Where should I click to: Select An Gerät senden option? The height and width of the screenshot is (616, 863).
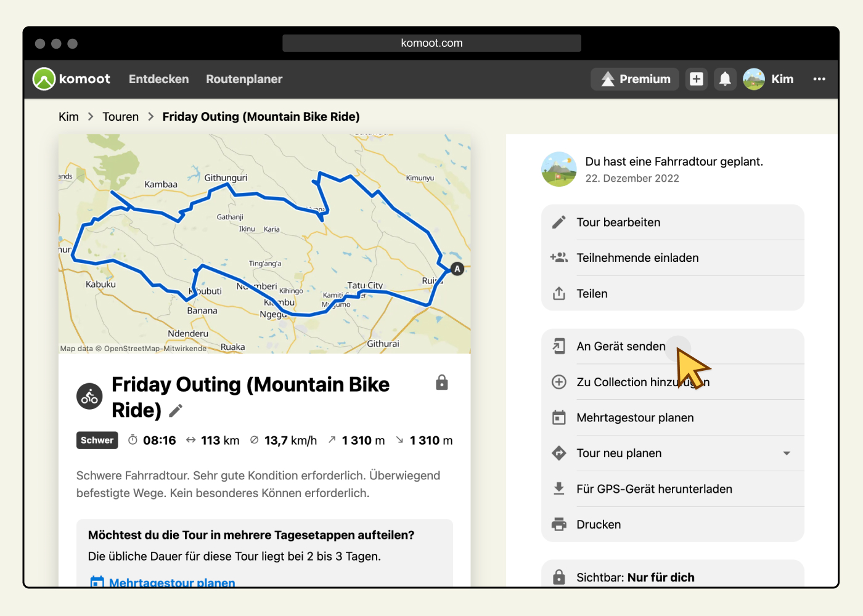click(x=673, y=346)
